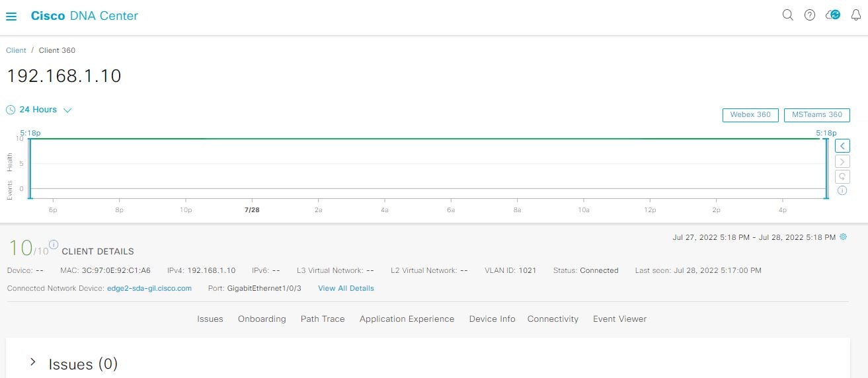Select the Application Experience tab
The height and width of the screenshot is (378, 868).
tap(407, 319)
